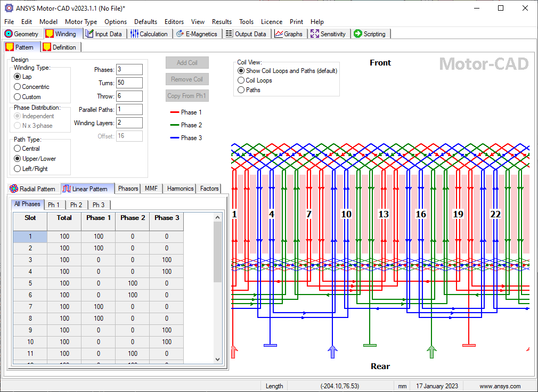The image size is (538, 392).
Task: Click the Linear Pattern icon
Action: point(67,189)
